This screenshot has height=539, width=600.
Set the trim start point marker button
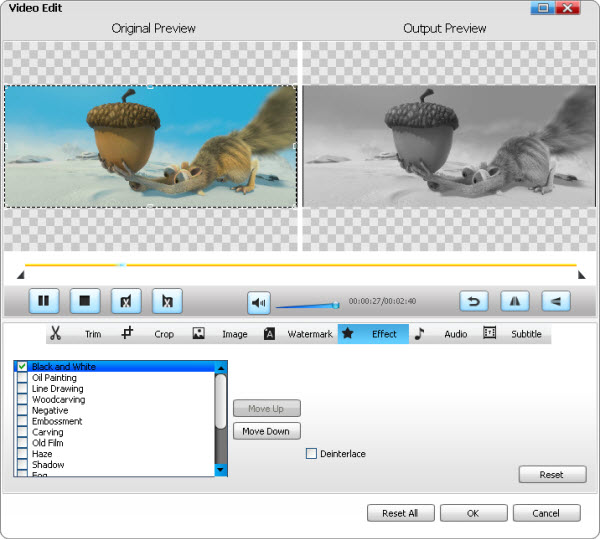(x=126, y=301)
